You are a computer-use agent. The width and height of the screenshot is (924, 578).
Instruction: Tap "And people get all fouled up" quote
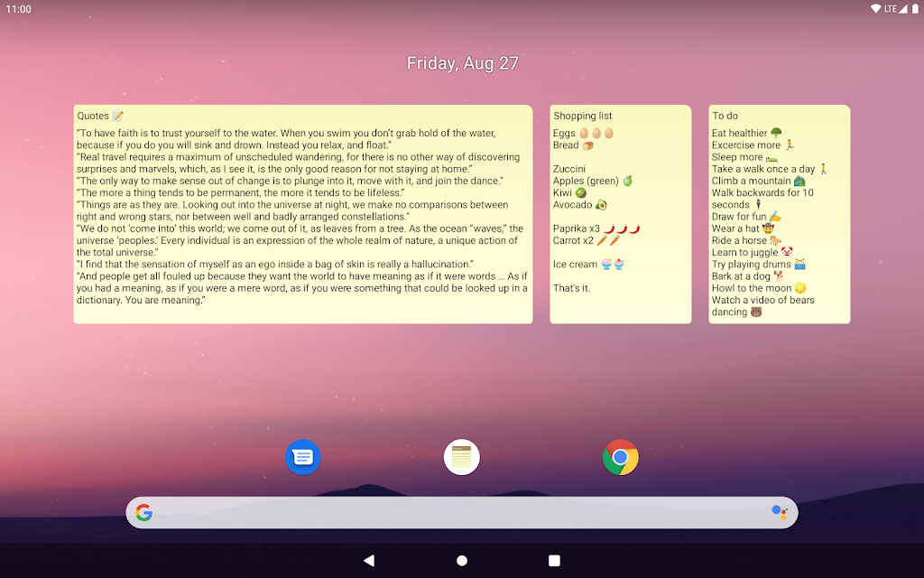[302, 288]
